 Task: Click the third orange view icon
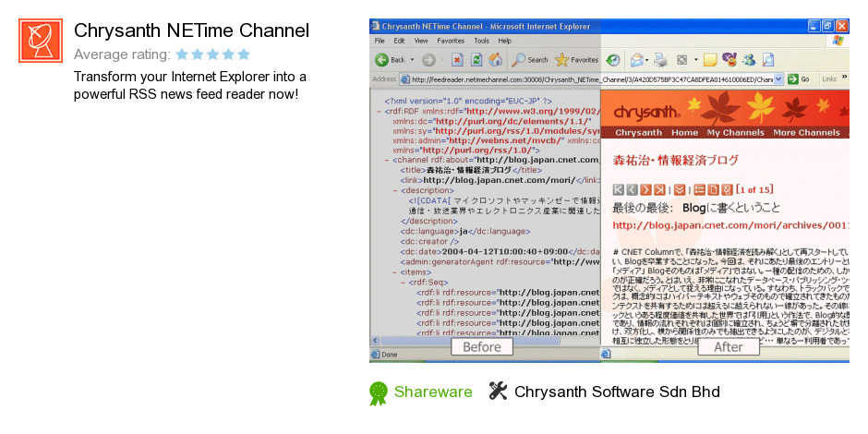(x=727, y=190)
